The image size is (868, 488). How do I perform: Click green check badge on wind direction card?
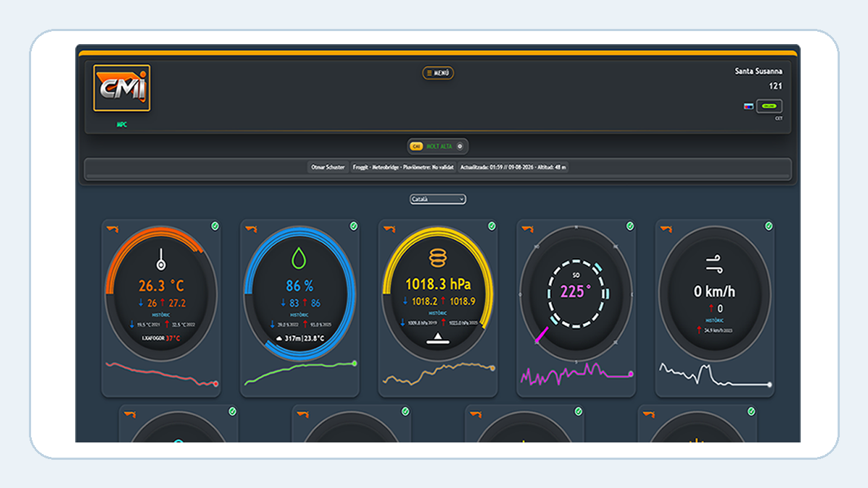click(630, 226)
